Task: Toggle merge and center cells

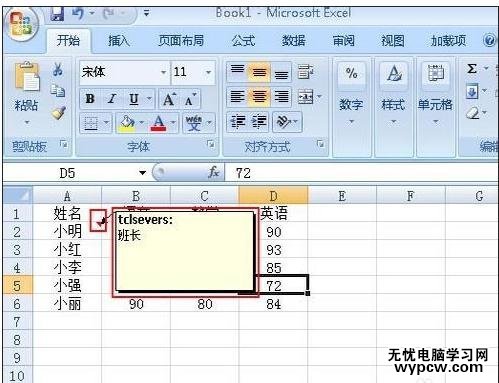Action: [306, 97]
